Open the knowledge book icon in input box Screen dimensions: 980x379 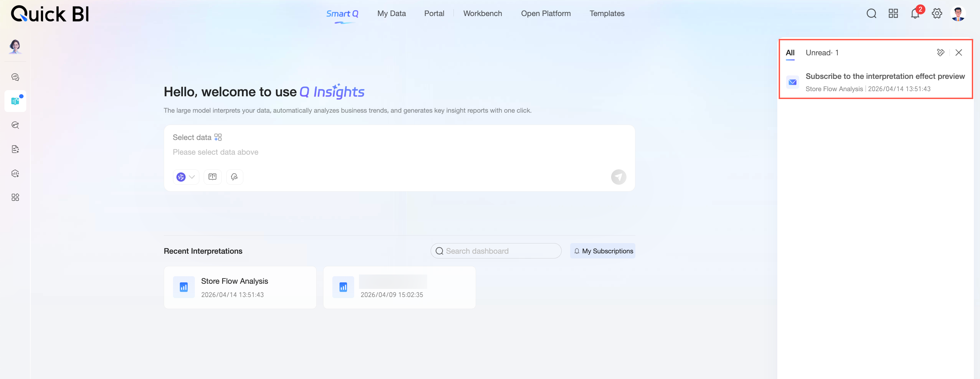pos(212,177)
